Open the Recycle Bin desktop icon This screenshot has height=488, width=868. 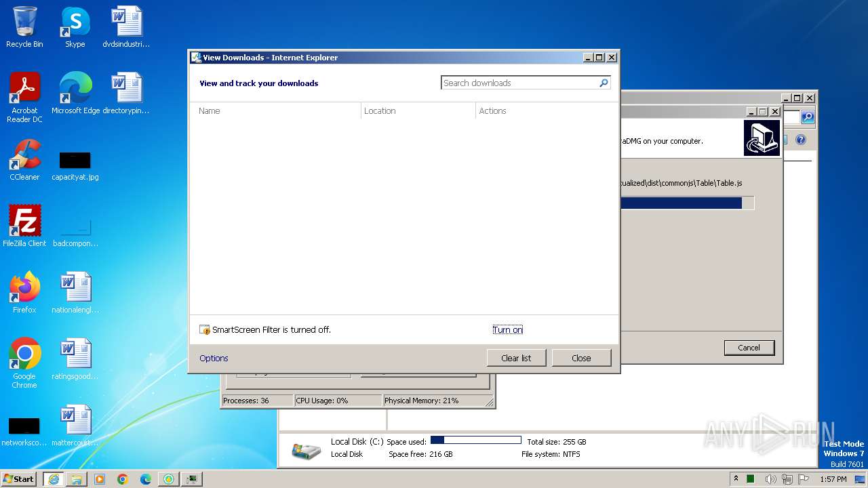(x=24, y=27)
